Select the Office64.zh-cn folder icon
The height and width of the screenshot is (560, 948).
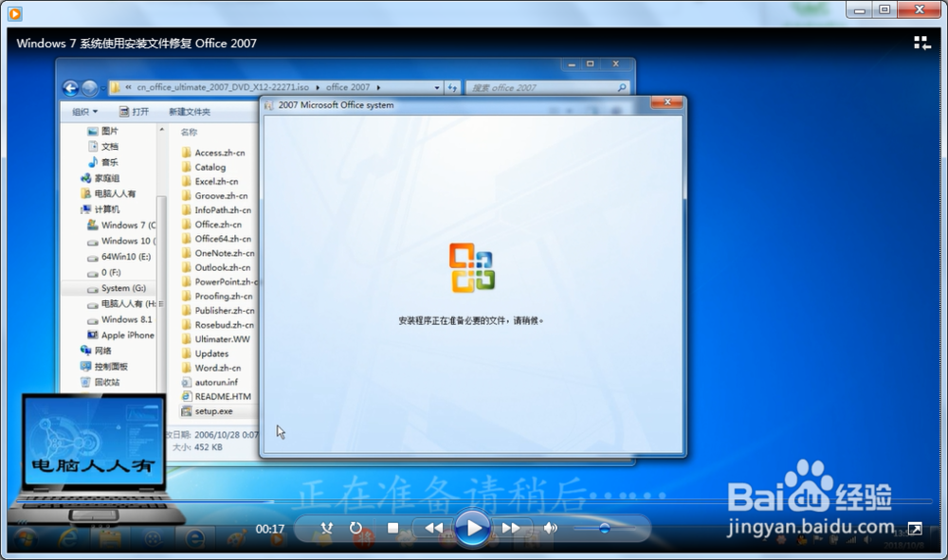point(186,239)
